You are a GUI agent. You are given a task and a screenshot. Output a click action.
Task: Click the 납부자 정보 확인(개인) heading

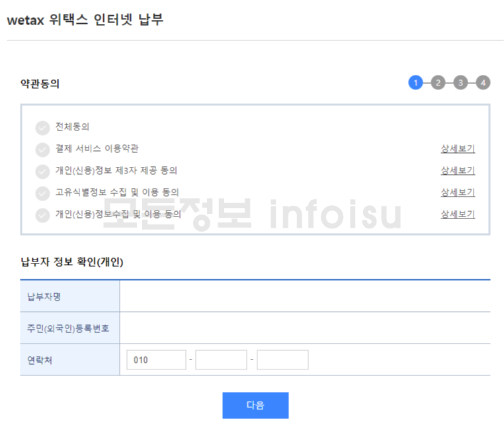click(x=72, y=262)
